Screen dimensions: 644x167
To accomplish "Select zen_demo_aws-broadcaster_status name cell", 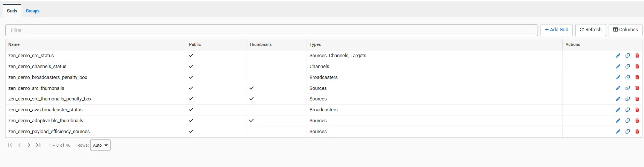I will click(96, 110).
